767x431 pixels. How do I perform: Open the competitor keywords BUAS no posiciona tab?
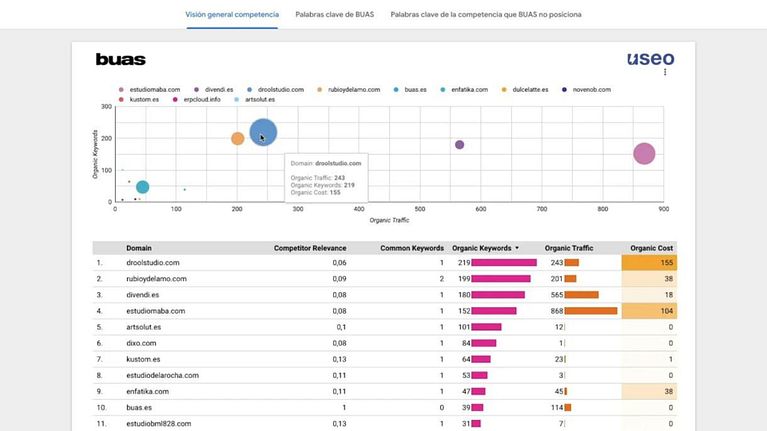click(x=486, y=15)
